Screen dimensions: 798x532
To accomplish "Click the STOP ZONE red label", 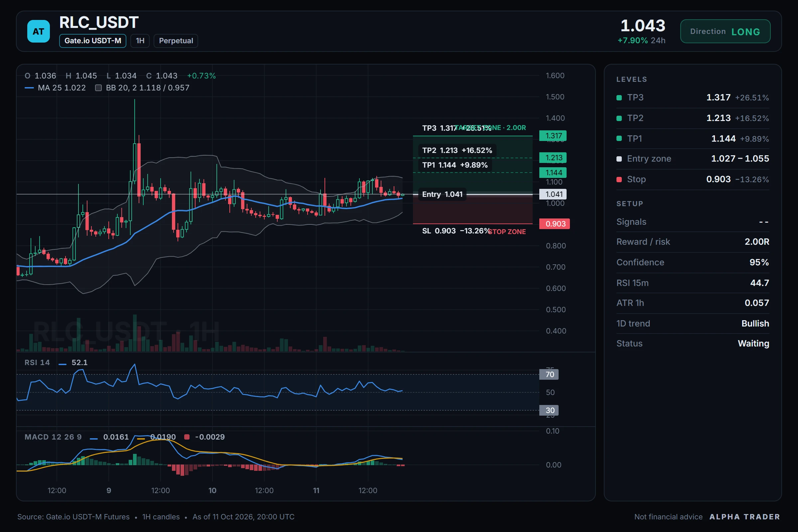I will pyautogui.click(x=507, y=232).
